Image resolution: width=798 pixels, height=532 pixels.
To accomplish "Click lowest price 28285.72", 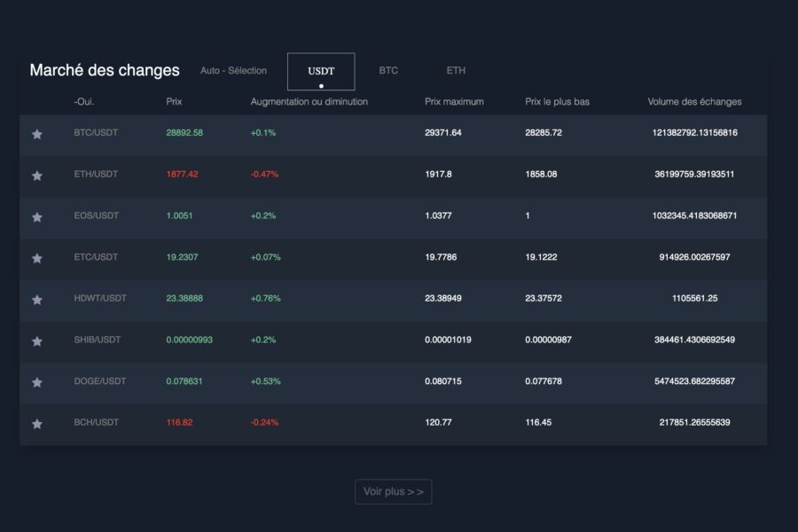I will coord(544,132).
